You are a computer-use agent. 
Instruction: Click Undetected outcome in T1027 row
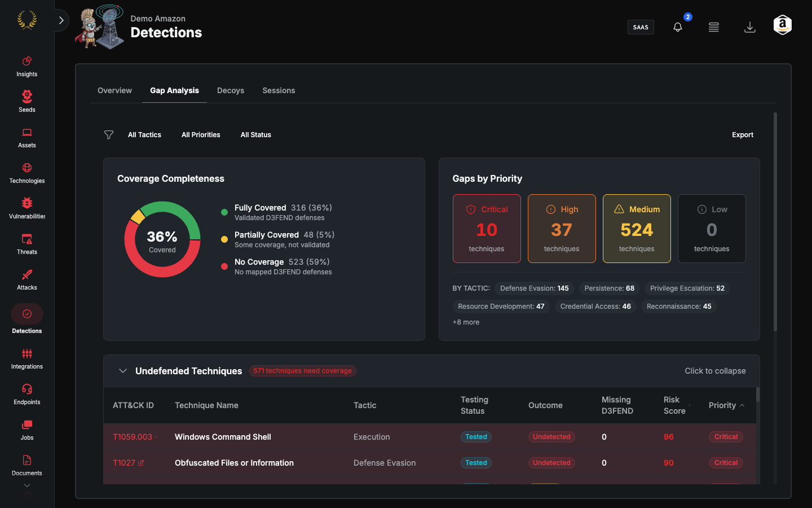point(551,463)
